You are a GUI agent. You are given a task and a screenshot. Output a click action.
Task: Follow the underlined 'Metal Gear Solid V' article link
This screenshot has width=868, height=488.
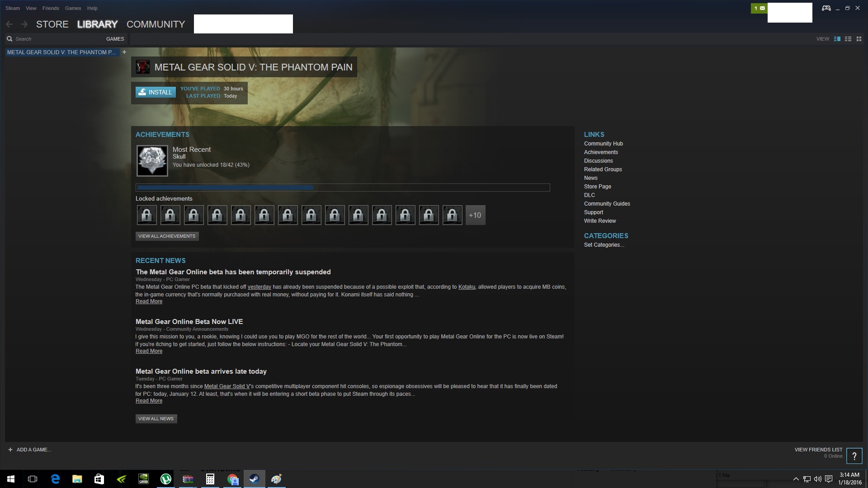point(227,386)
